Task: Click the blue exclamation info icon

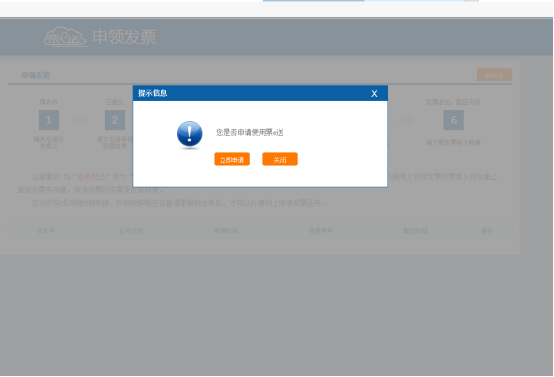Action: 189,134
